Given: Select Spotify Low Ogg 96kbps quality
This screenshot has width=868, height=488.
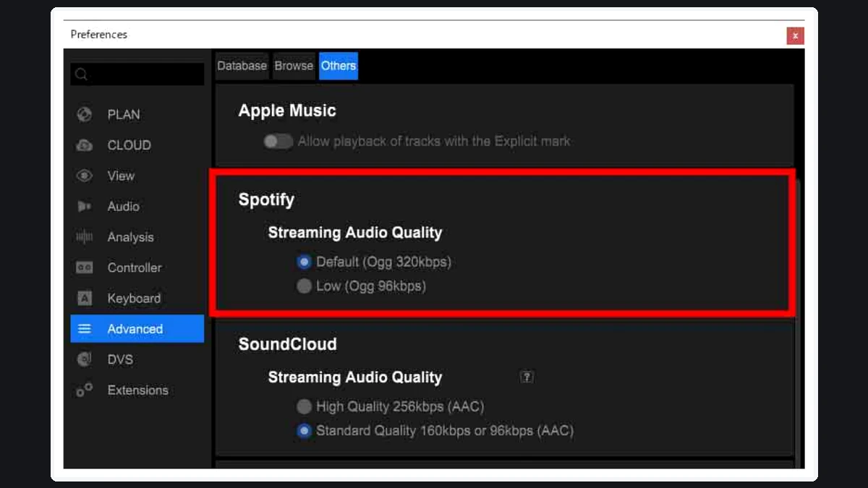Looking at the screenshot, I should [305, 286].
